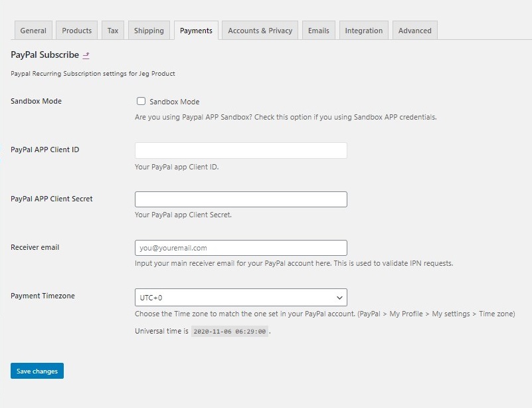Open the Products settings tab
This screenshot has height=408, width=532.
pyautogui.click(x=77, y=31)
